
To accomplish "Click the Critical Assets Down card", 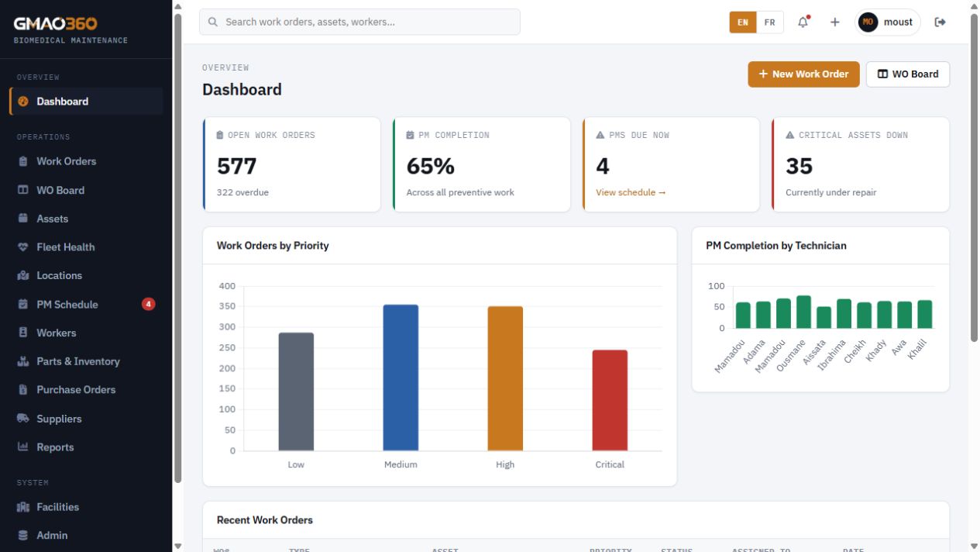I will tap(861, 164).
